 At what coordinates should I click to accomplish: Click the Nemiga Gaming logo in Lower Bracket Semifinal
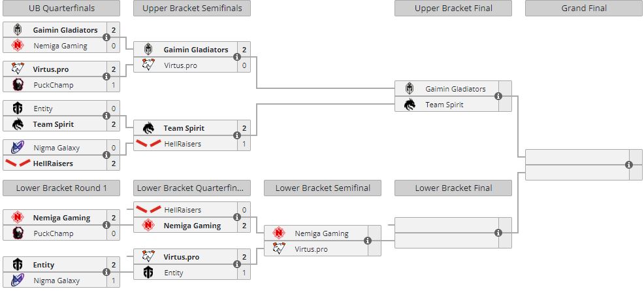(x=279, y=233)
